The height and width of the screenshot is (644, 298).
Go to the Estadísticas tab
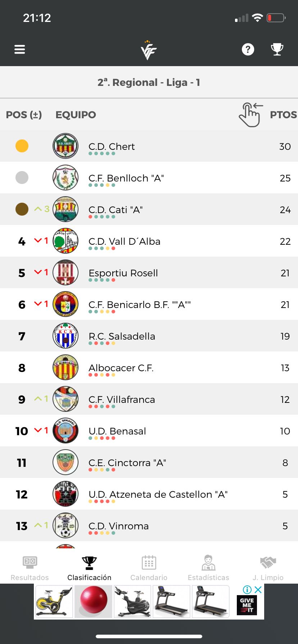tap(208, 568)
